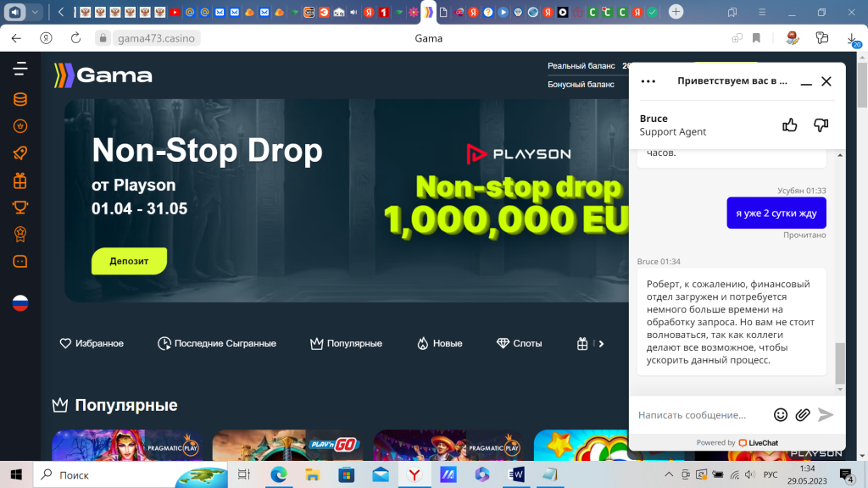
Task: Open chat options three-dot menu
Action: point(648,81)
